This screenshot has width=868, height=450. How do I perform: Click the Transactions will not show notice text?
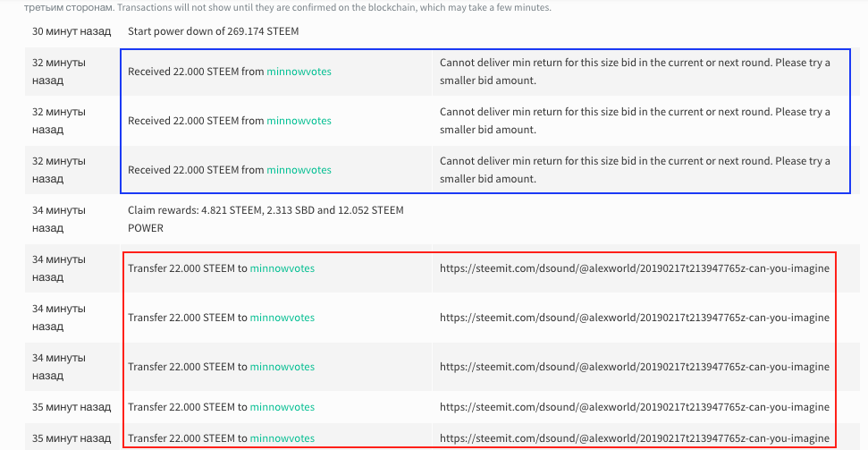[334, 8]
